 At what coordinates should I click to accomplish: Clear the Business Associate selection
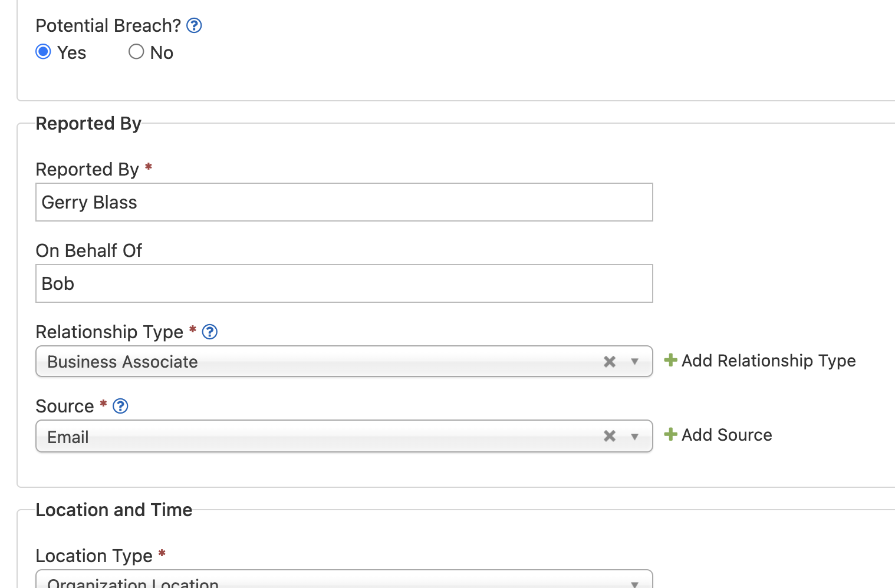(610, 362)
